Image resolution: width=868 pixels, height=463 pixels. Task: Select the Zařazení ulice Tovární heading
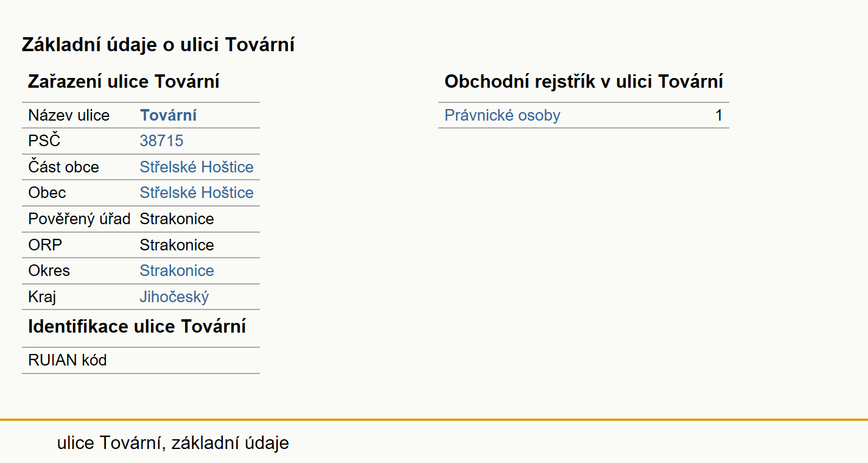pyautogui.click(x=124, y=81)
